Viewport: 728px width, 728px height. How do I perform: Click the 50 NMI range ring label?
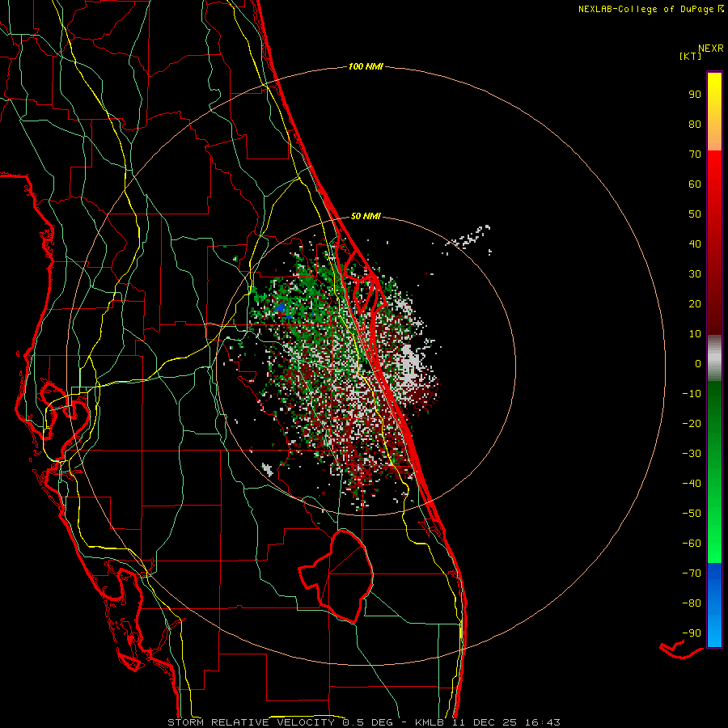pyautogui.click(x=366, y=216)
